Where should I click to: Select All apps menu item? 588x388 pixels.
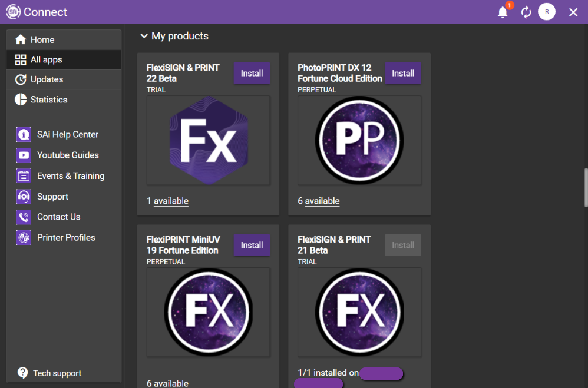(64, 59)
